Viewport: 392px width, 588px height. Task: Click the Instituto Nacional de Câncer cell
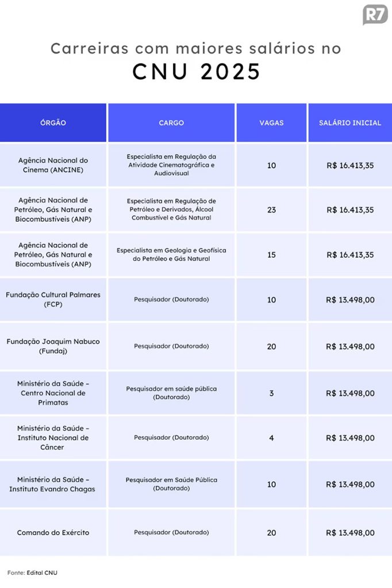(53, 438)
